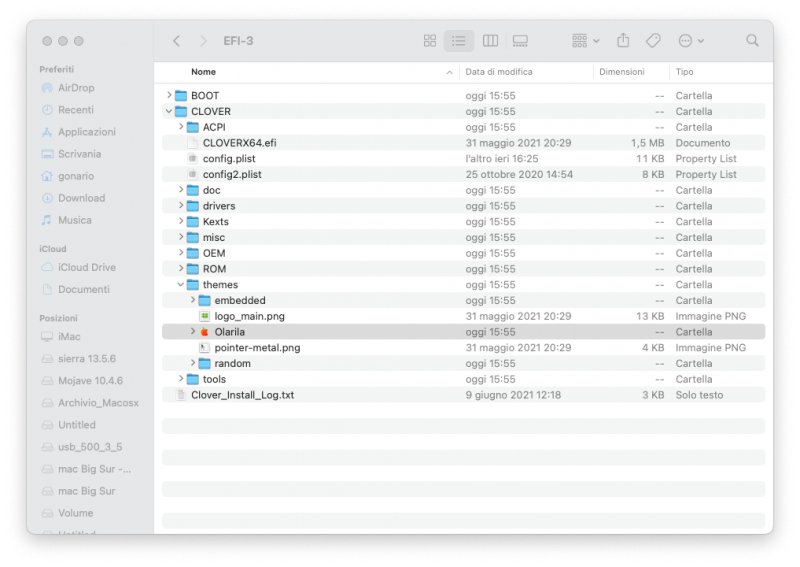Switch to icon grid view
800x567 pixels.
pyautogui.click(x=430, y=41)
